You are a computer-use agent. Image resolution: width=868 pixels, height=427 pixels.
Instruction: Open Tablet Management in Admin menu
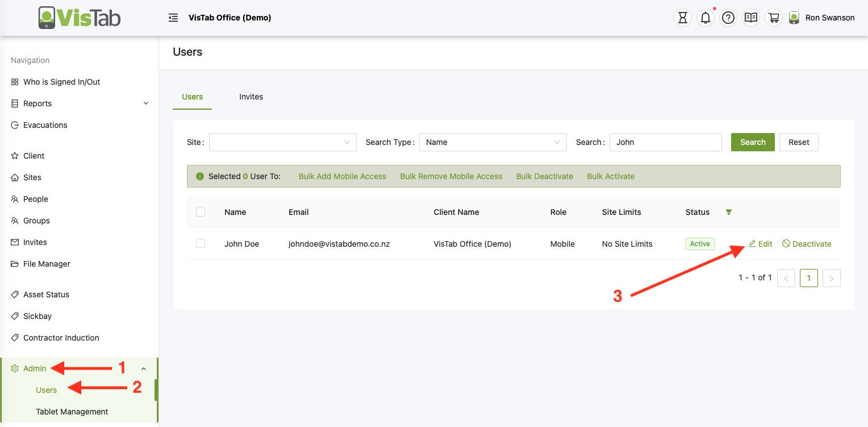click(x=72, y=412)
